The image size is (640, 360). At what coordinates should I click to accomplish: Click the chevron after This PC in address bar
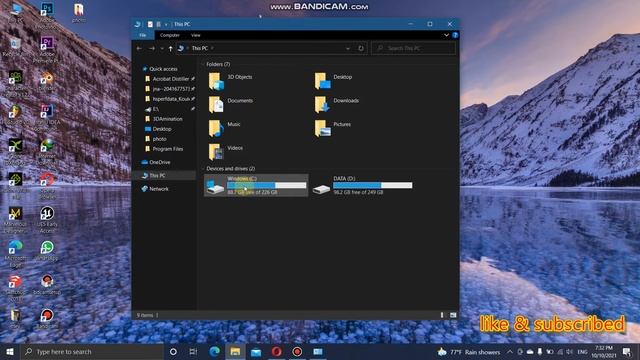(x=212, y=48)
